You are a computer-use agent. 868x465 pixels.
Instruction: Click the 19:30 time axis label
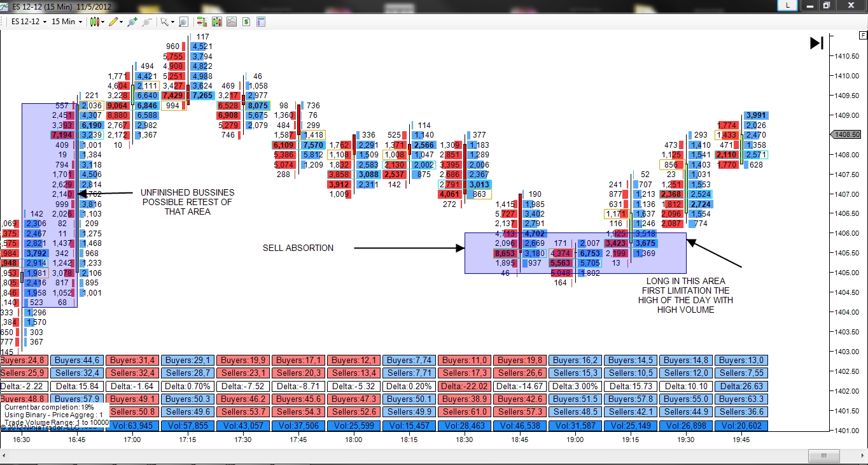[x=685, y=440]
